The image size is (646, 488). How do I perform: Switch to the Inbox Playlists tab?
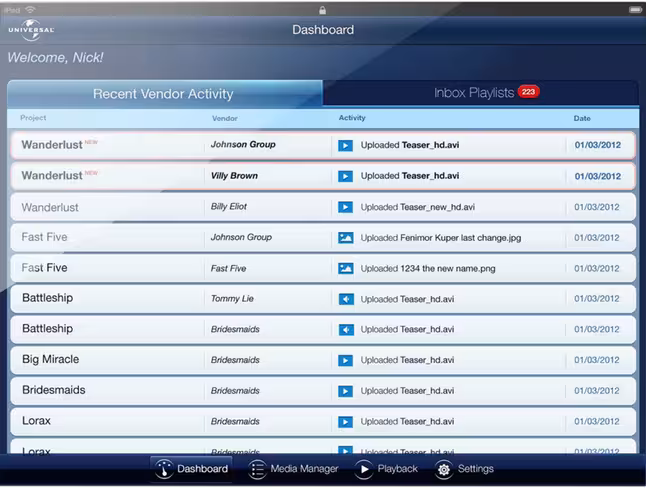(x=481, y=93)
